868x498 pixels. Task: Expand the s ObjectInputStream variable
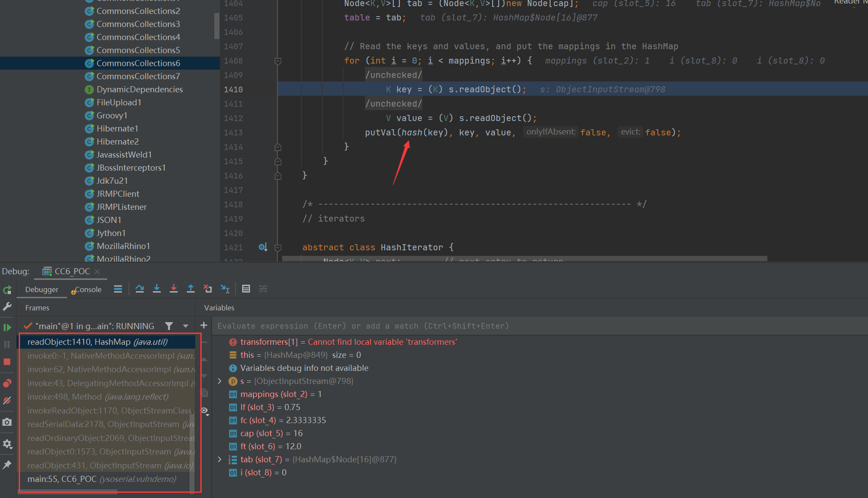[220, 381]
